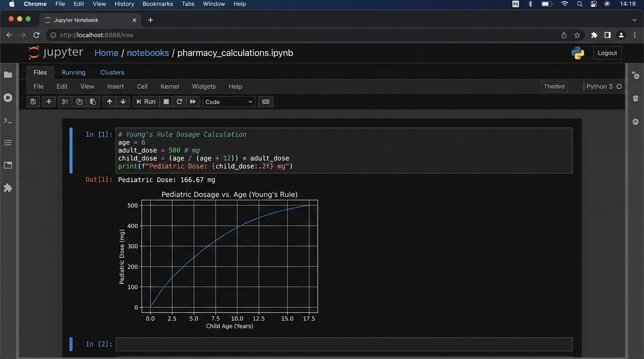Open Bookmarks in the macOS menu bar
This screenshot has width=644, height=359.
point(158,4)
